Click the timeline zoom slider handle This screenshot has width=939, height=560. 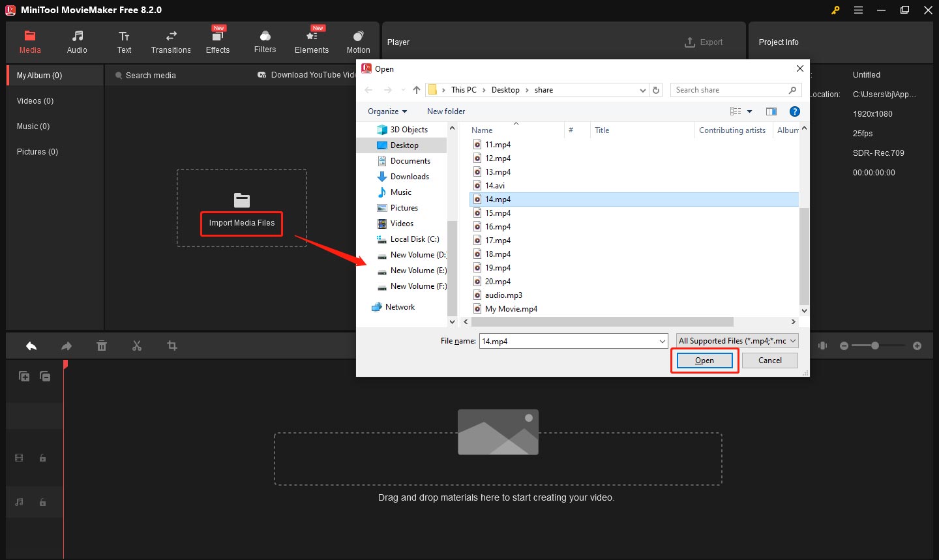point(875,346)
